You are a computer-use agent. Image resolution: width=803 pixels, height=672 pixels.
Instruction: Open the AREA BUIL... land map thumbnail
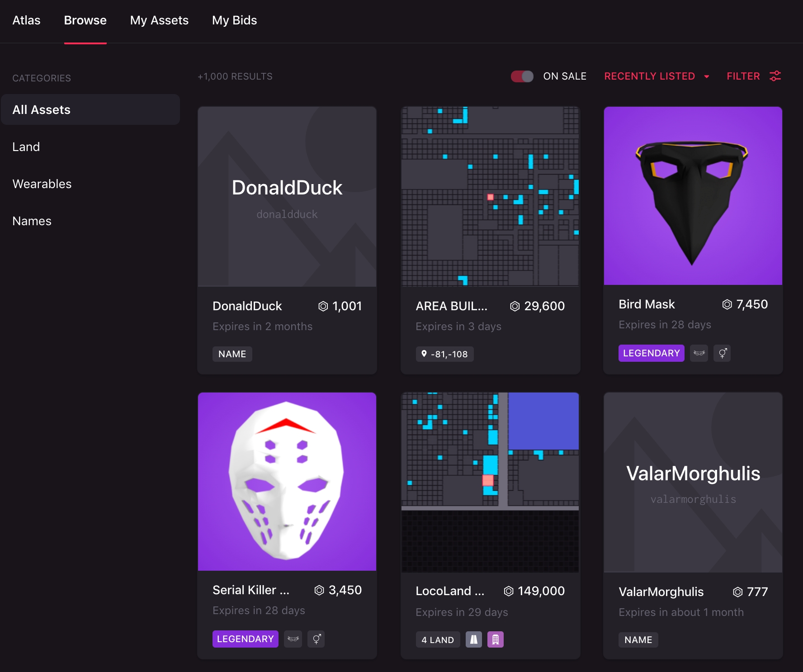[490, 197]
